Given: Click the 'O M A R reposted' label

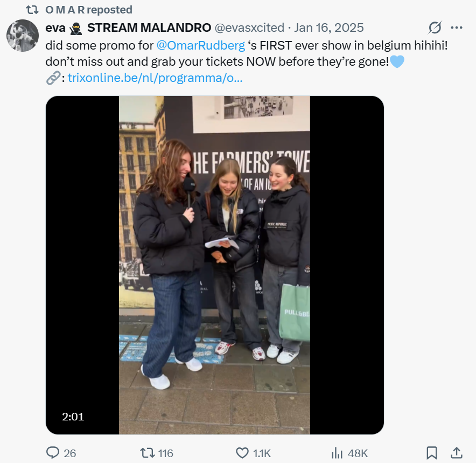Looking at the screenshot, I should [x=89, y=10].
